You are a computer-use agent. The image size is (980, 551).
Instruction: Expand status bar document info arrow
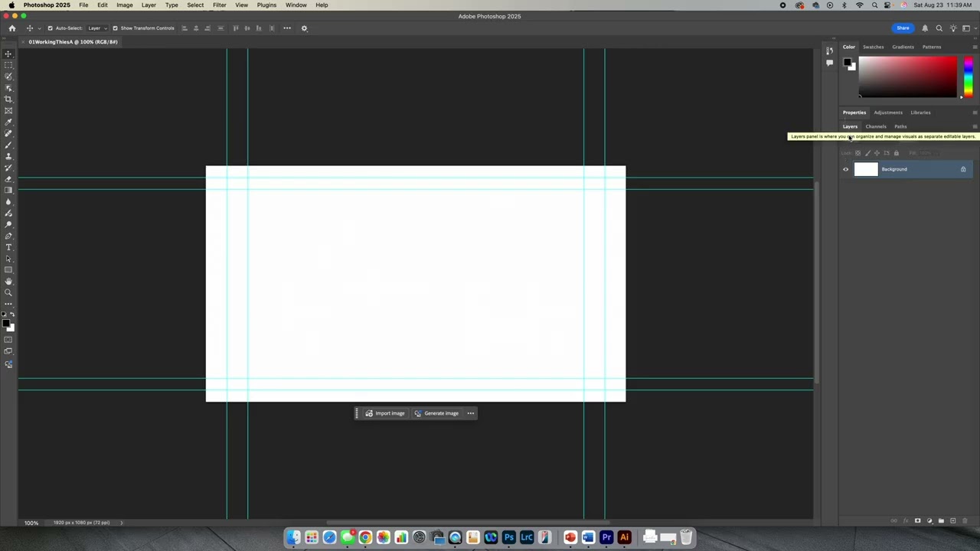point(121,523)
